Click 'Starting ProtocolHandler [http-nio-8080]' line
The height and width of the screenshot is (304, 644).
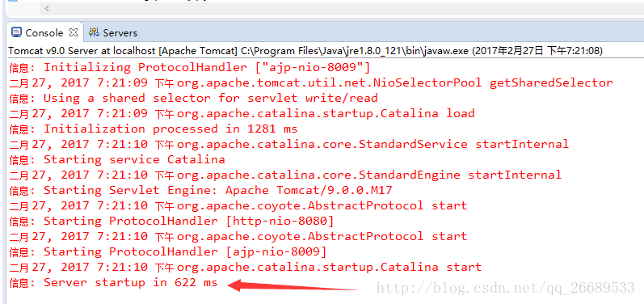point(171,221)
